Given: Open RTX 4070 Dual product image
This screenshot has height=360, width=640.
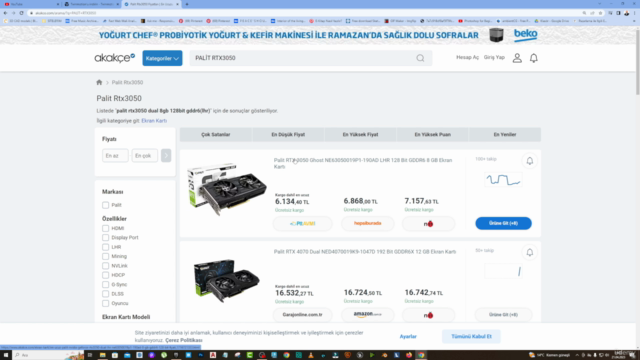Looking at the screenshot, I should [227, 280].
